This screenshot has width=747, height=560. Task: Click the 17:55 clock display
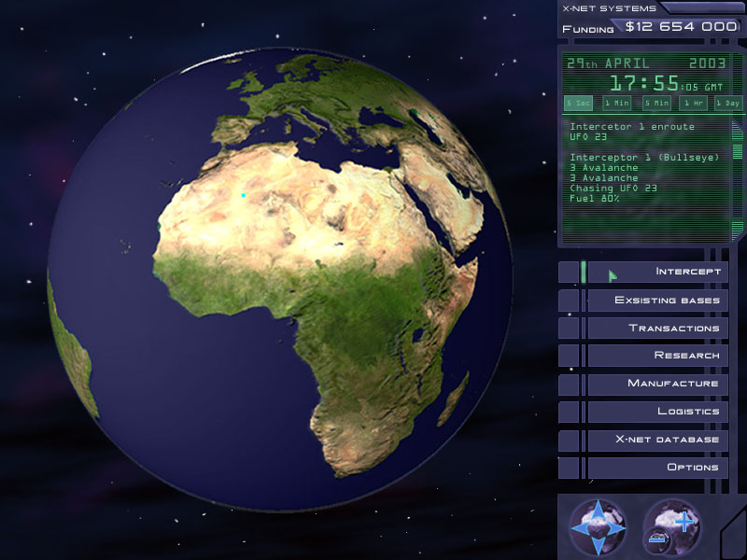[x=644, y=83]
